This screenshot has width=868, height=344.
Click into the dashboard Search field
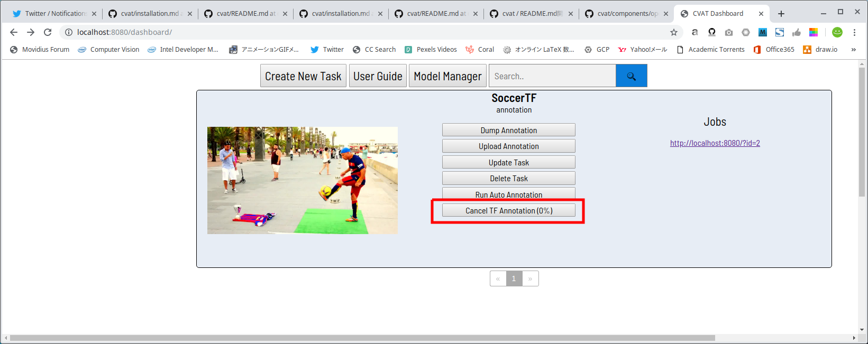pos(552,76)
